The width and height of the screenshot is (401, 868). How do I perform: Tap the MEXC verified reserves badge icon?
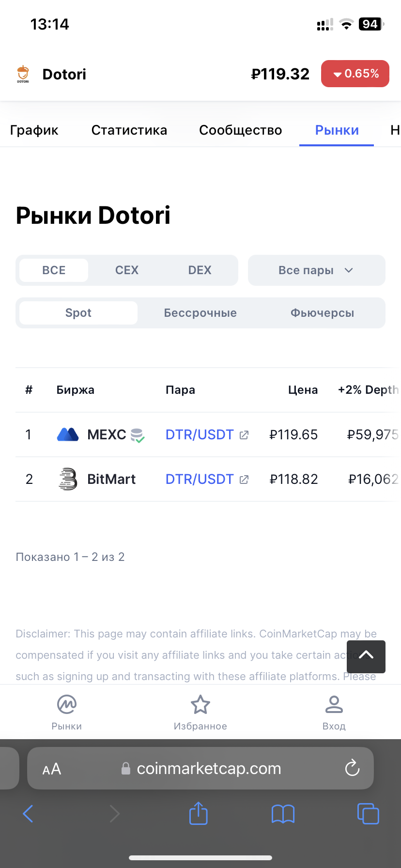coord(138,435)
